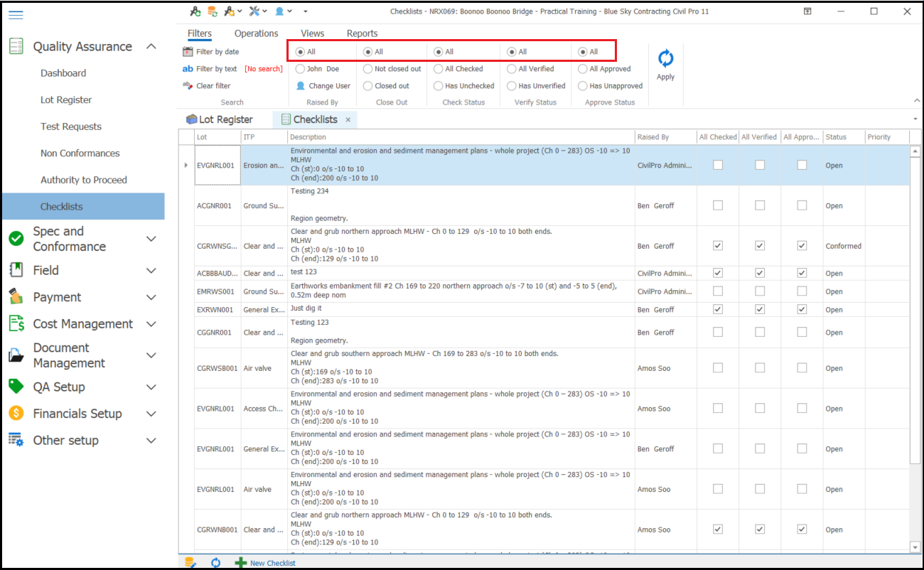
Task: Open the user icon dropdown arrow in toolbar
Action: tap(290, 11)
